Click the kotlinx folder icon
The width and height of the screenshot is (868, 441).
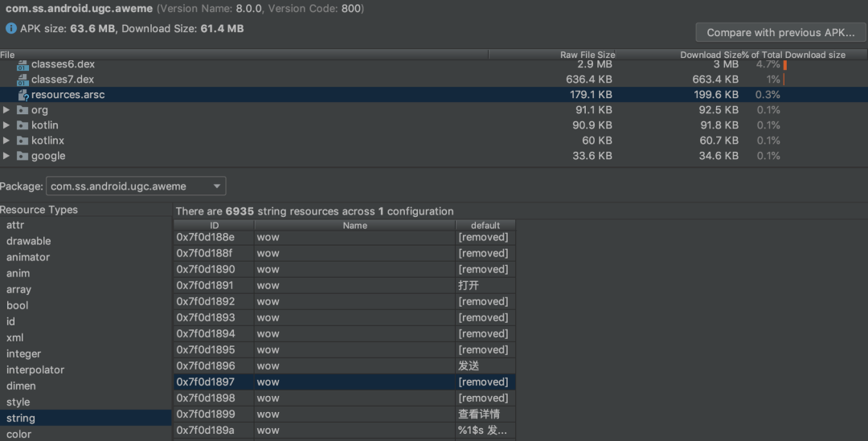[x=23, y=141]
